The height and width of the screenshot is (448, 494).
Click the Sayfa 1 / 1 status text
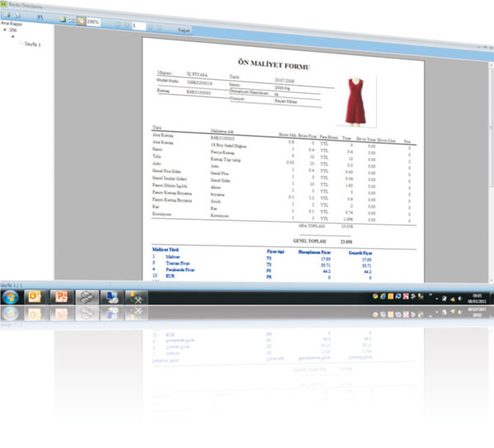pos(12,285)
